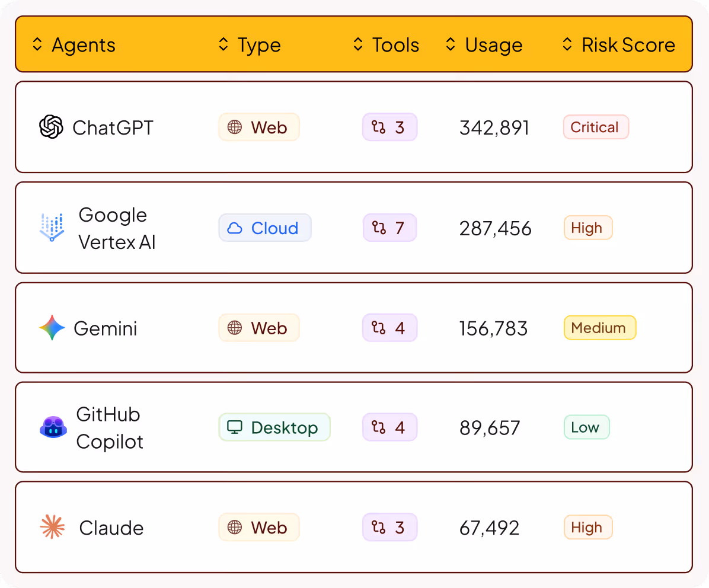Click the Critical risk badge for ChatGPT
The height and width of the screenshot is (588, 709).
pos(596,127)
